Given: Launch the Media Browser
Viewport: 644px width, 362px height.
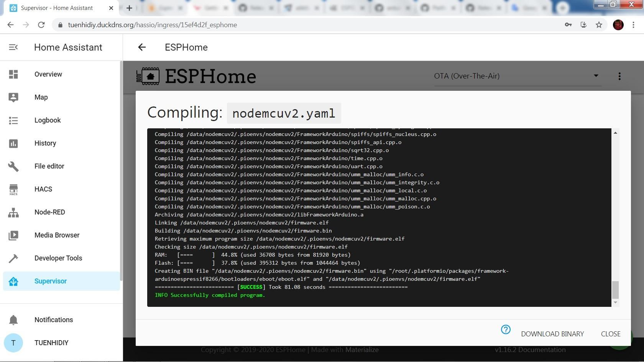Looking at the screenshot, I should coord(56,235).
